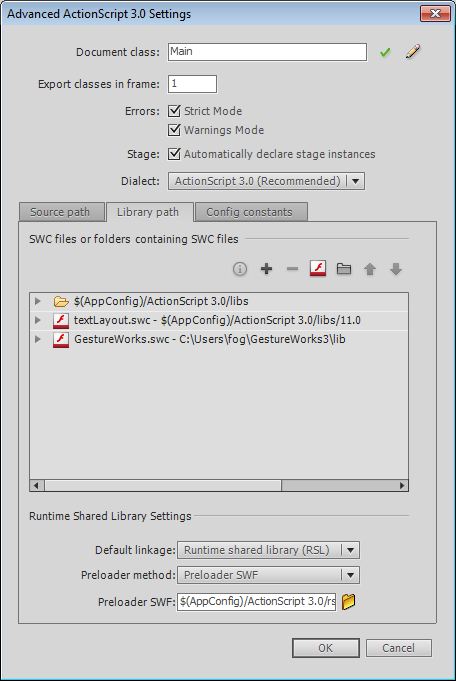Open the Preloader method dropdown
The image size is (456, 681).
[268, 575]
